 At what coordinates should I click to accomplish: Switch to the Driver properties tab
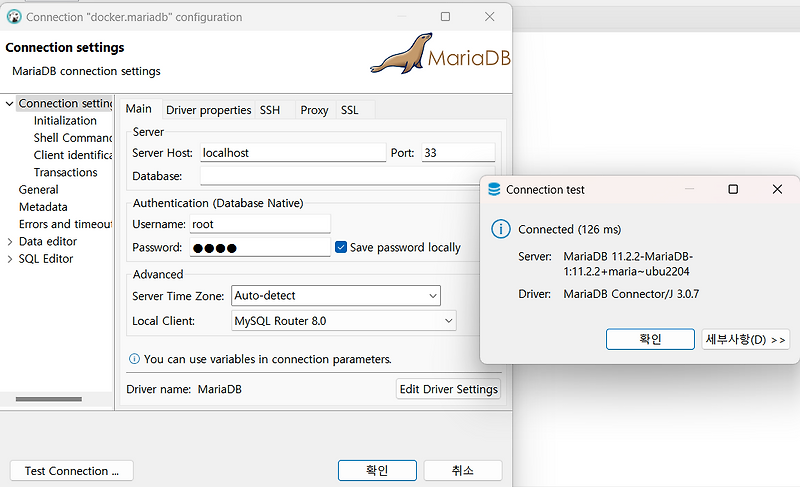coord(208,110)
